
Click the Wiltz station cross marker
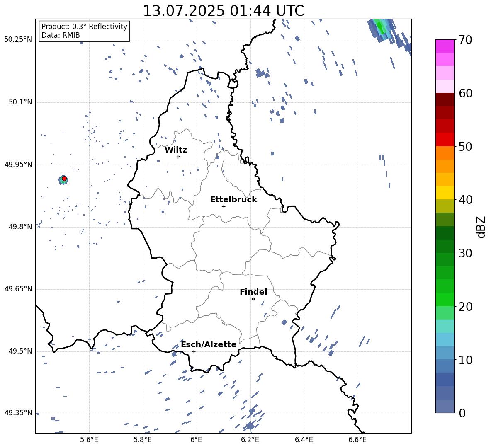(x=178, y=157)
